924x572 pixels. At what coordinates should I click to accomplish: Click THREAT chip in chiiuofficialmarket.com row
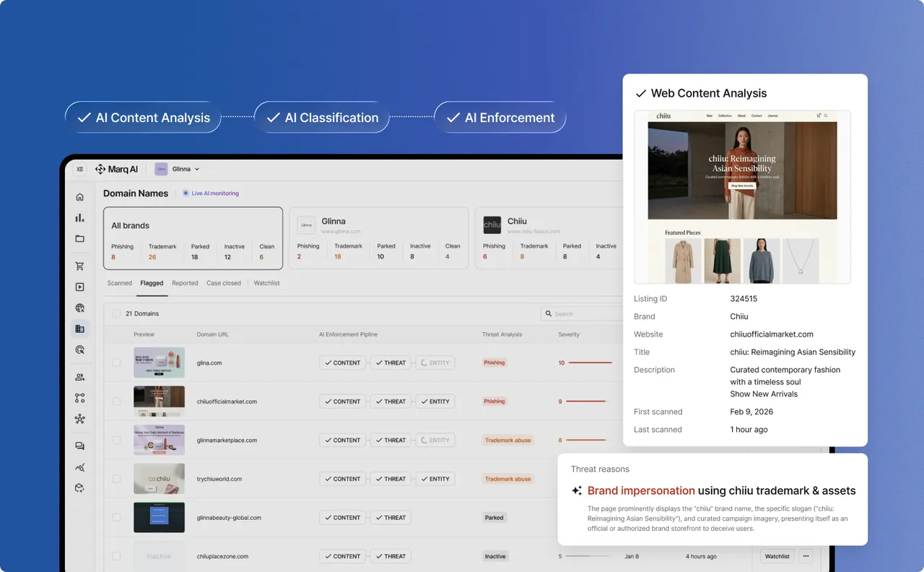(x=391, y=402)
